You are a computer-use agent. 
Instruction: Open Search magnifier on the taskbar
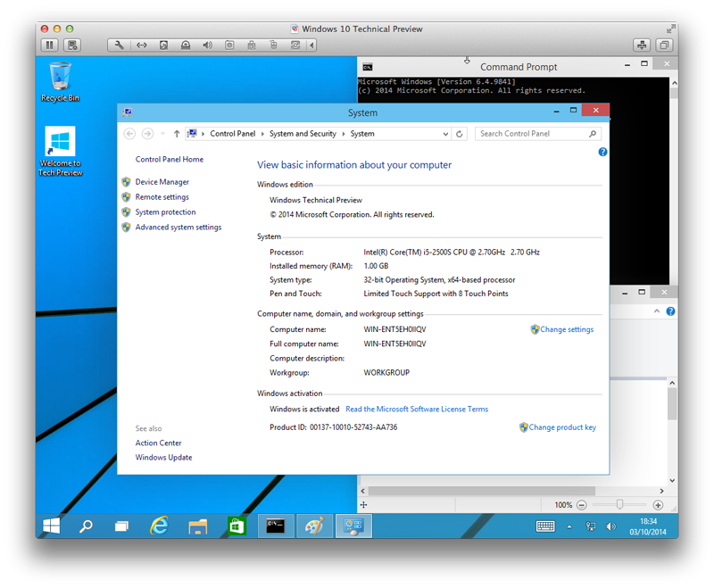coord(87,526)
